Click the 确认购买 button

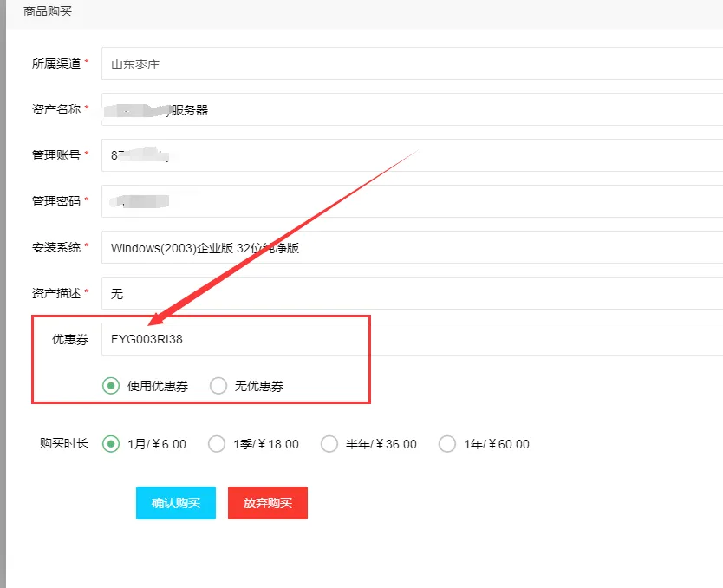pyautogui.click(x=176, y=503)
